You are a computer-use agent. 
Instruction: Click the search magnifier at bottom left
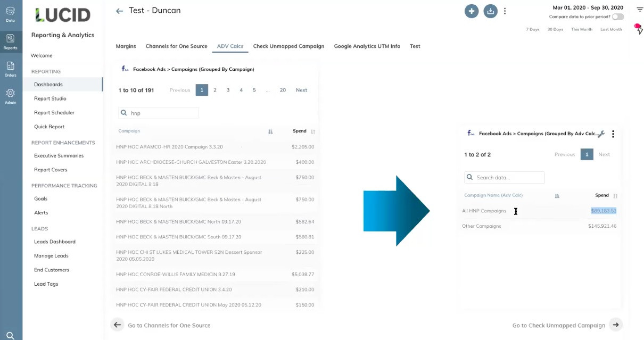click(x=11, y=335)
